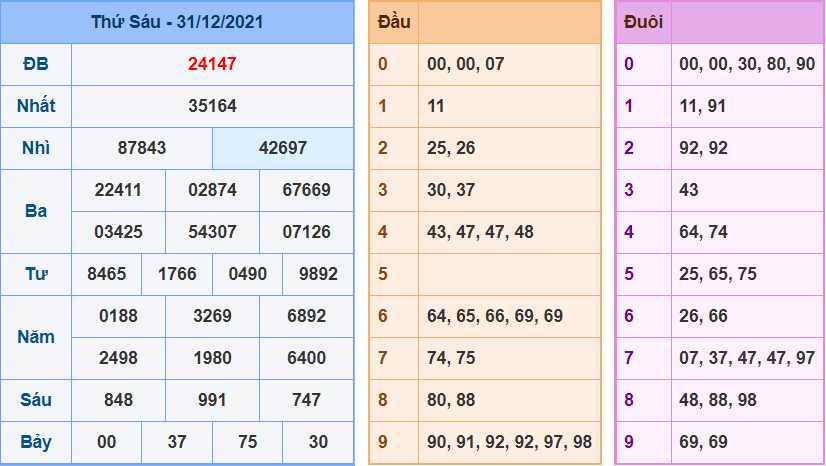Select third prize number 54307
Screen dimensions: 826x466
[x=212, y=232]
